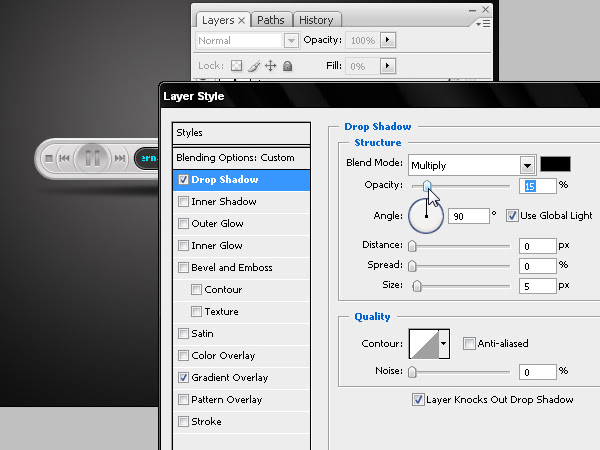600x450 pixels.
Task: Enable the Stroke checkbox
Action: (x=183, y=421)
